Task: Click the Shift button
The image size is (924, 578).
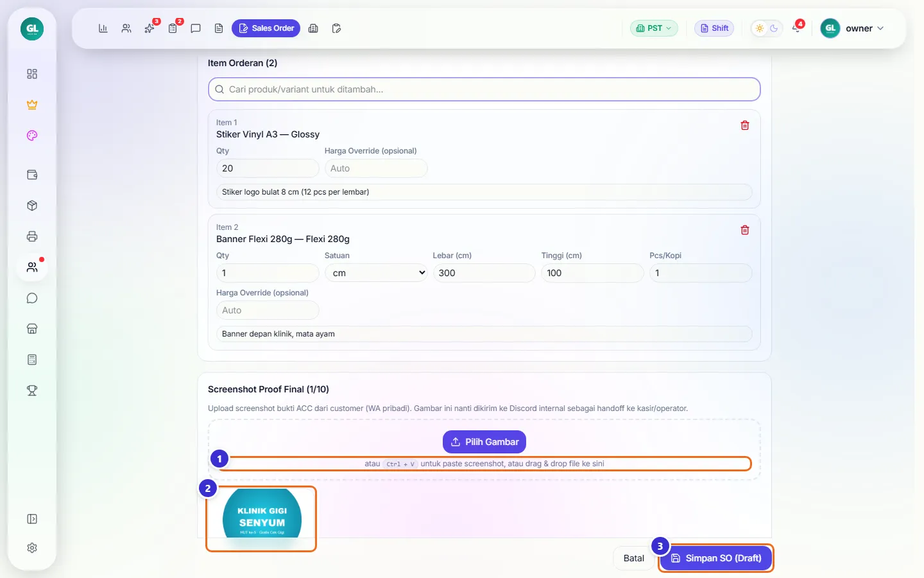Action: click(714, 28)
